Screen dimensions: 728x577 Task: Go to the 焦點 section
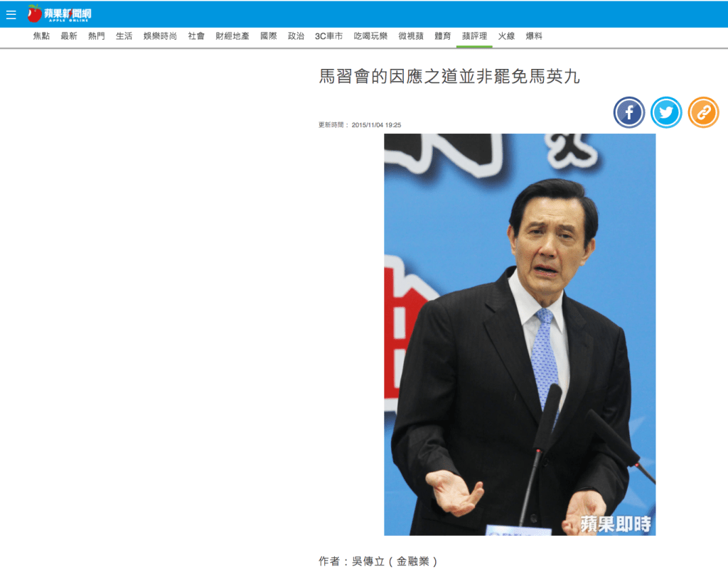click(x=41, y=36)
